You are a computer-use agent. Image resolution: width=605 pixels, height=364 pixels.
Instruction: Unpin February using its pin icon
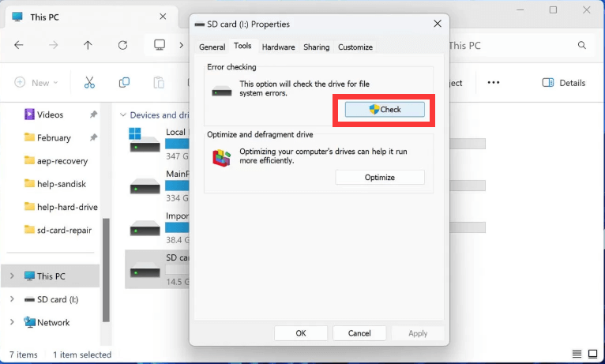coord(93,137)
